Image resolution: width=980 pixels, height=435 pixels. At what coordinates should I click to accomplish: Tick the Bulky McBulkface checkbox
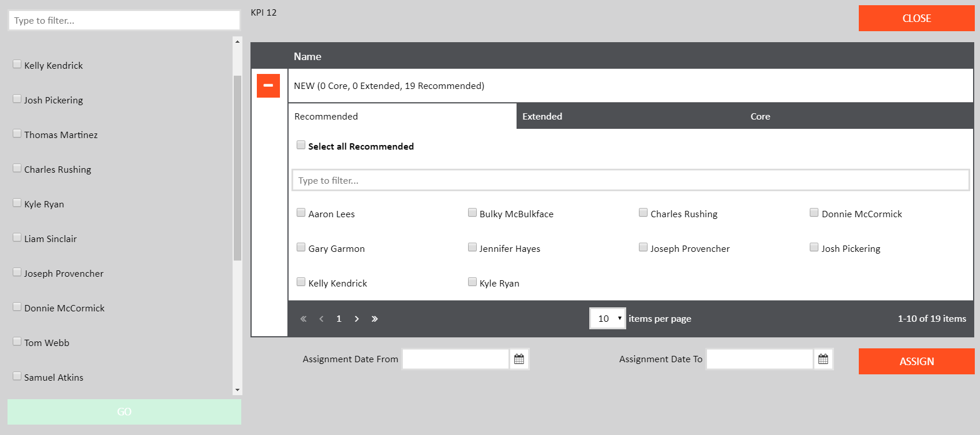[472, 213]
